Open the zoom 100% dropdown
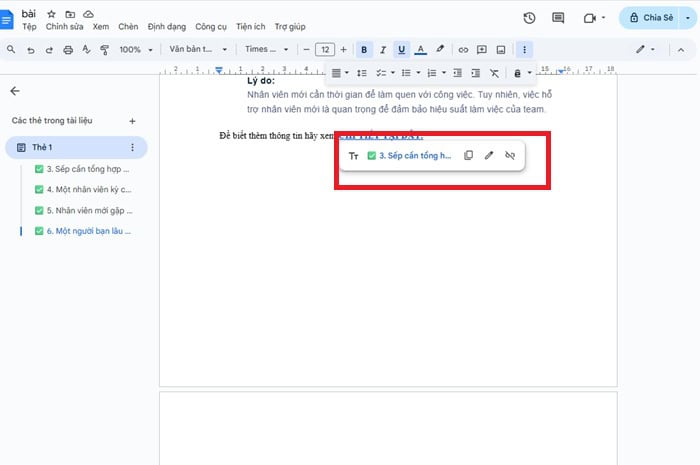Image resolution: width=700 pixels, height=465 pixels. [135, 50]
